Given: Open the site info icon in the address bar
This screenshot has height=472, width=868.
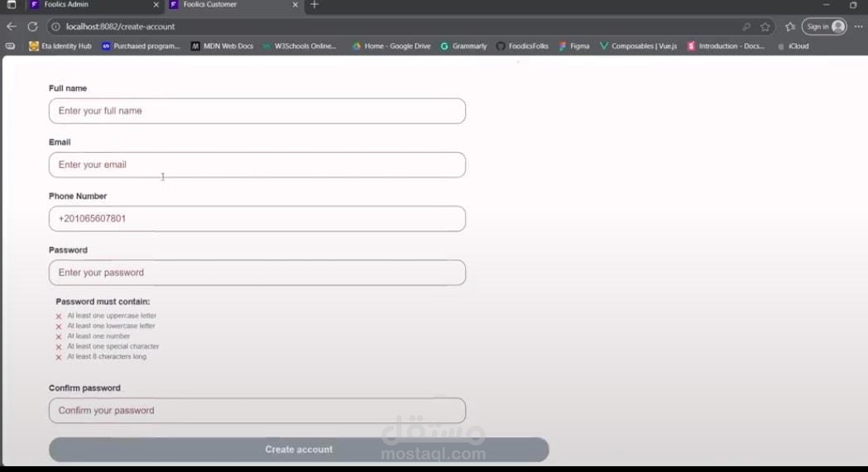Looking at the screenshot, I should point(56,26).
